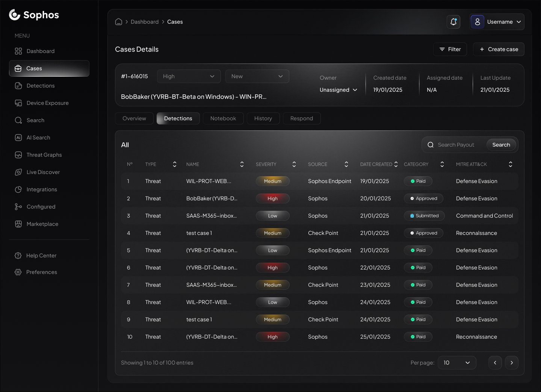Open the Cases section in the sidebar
The height and width of the screenshot is (392, 541).
(x=33, y=68)
